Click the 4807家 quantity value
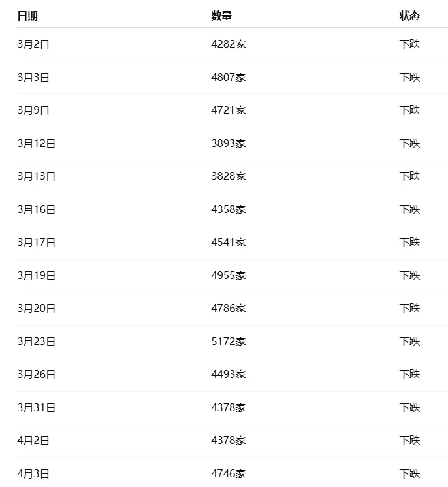 (228, 77)
